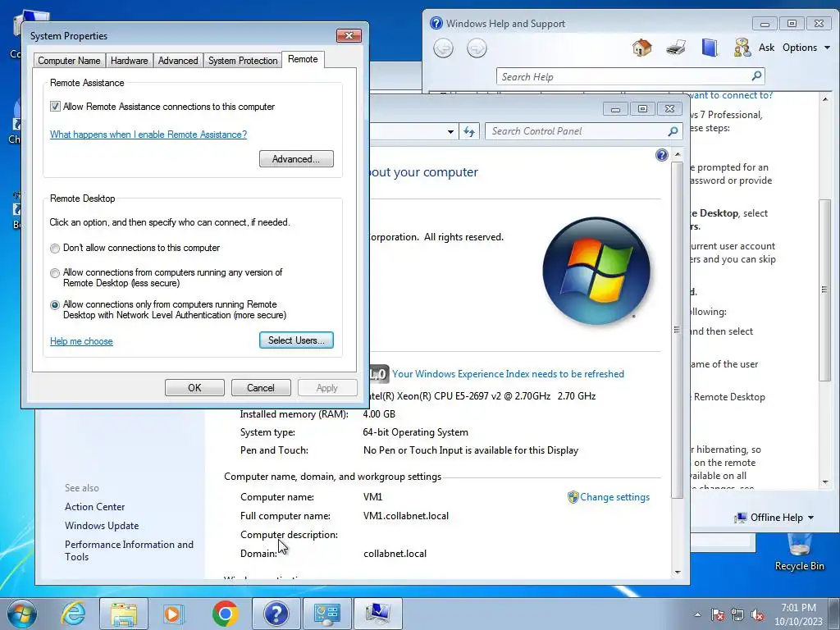Open What happens when I enable Remote Assistance link

148,135
